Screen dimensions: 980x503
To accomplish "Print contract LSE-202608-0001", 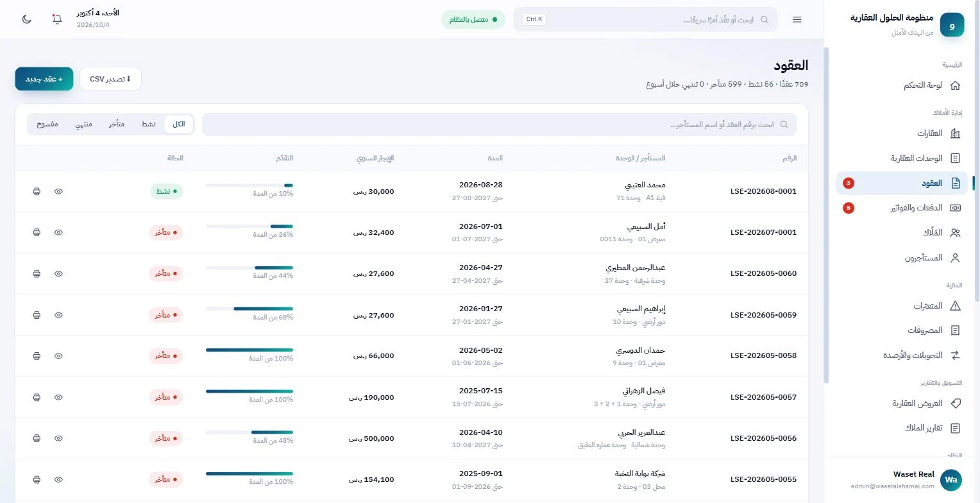I will coord(37,191).
